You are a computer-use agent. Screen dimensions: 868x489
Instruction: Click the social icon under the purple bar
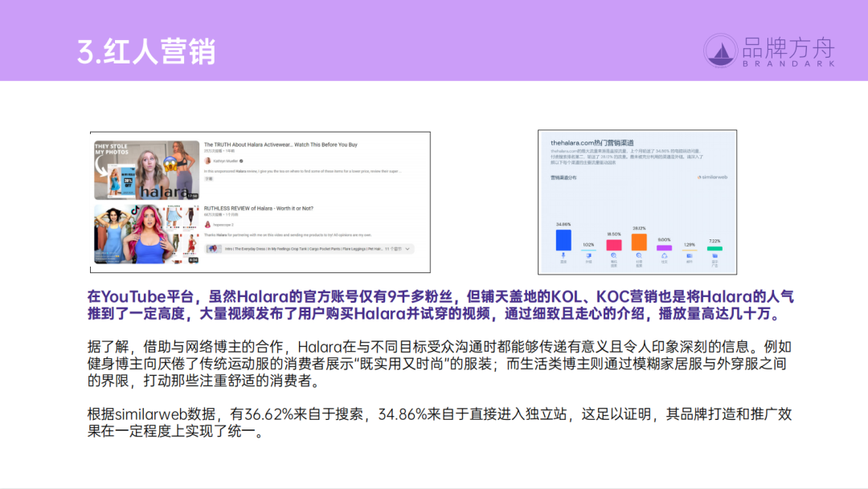(x=665, y=255)
